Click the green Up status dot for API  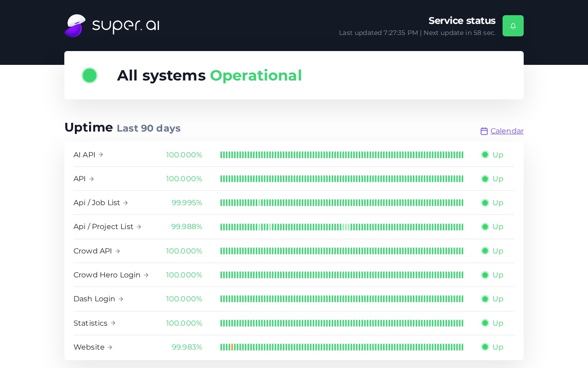[485, 179]
